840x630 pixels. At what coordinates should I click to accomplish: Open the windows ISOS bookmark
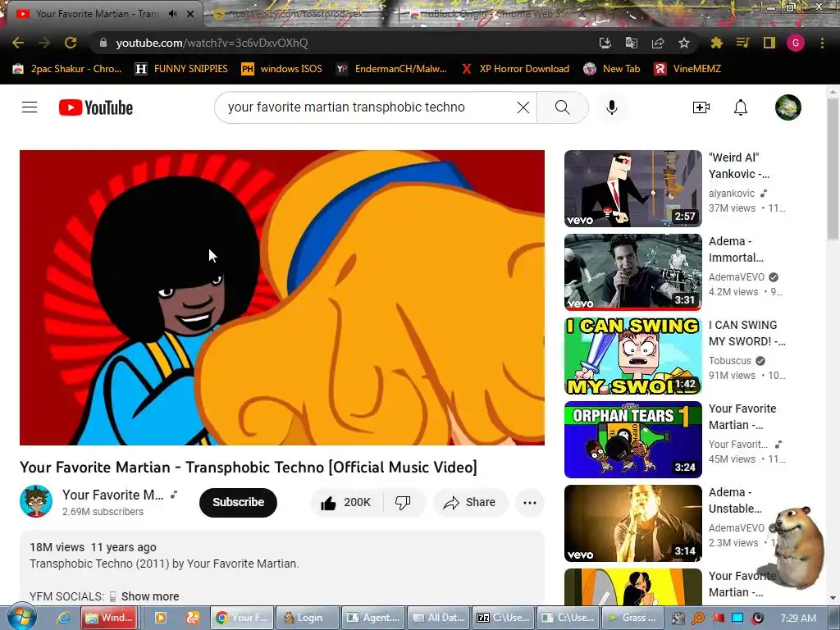[282, 69]
